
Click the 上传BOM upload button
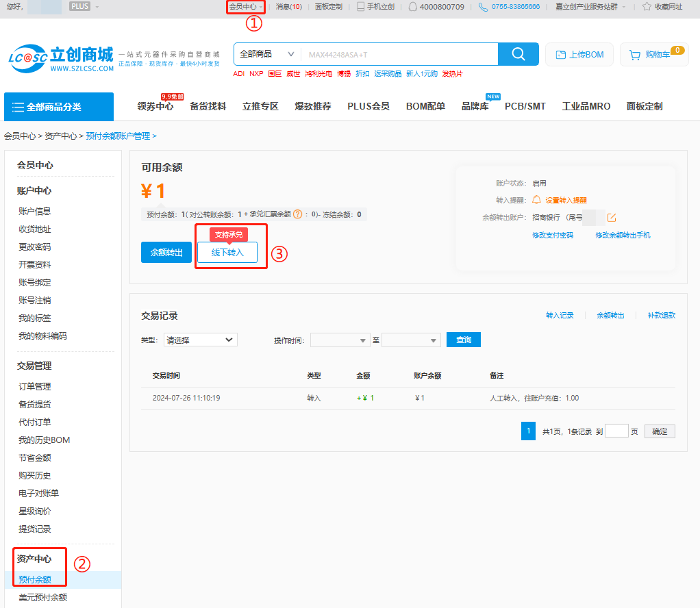coord(579,55)
